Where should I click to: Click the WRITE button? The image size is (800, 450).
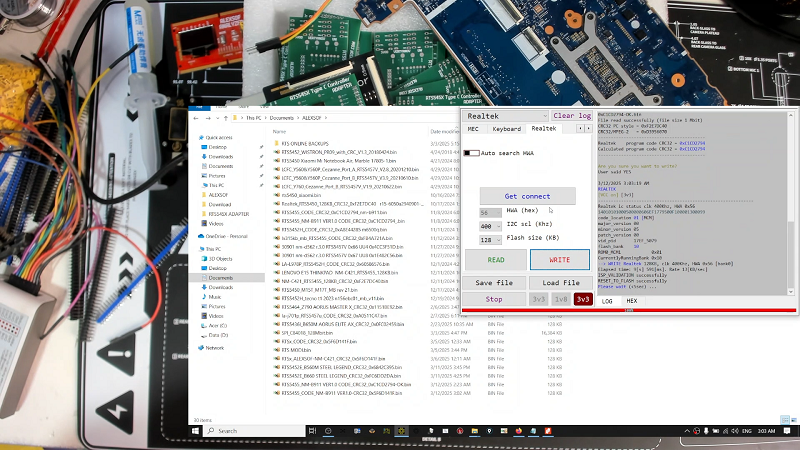(560, 260)
